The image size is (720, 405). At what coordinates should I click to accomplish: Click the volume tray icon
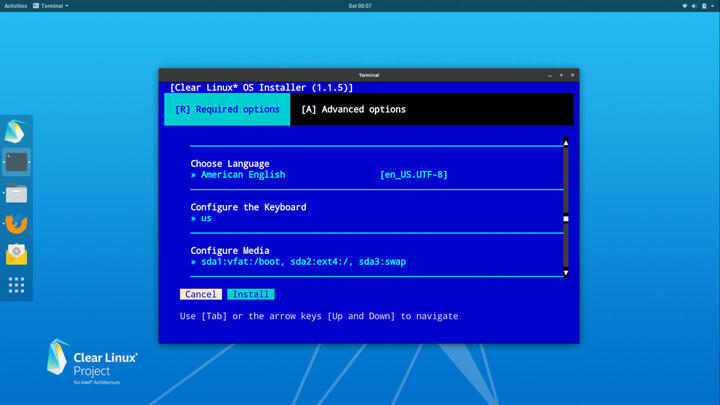[x=694, y=6]
